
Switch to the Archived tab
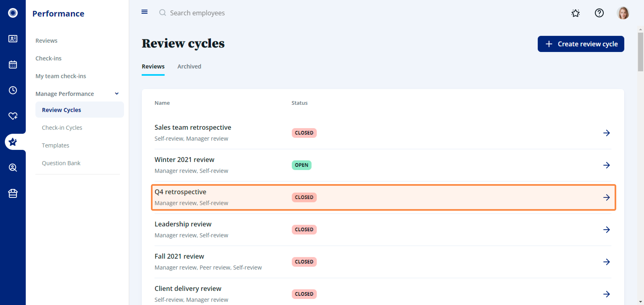(x=189, y=66)
